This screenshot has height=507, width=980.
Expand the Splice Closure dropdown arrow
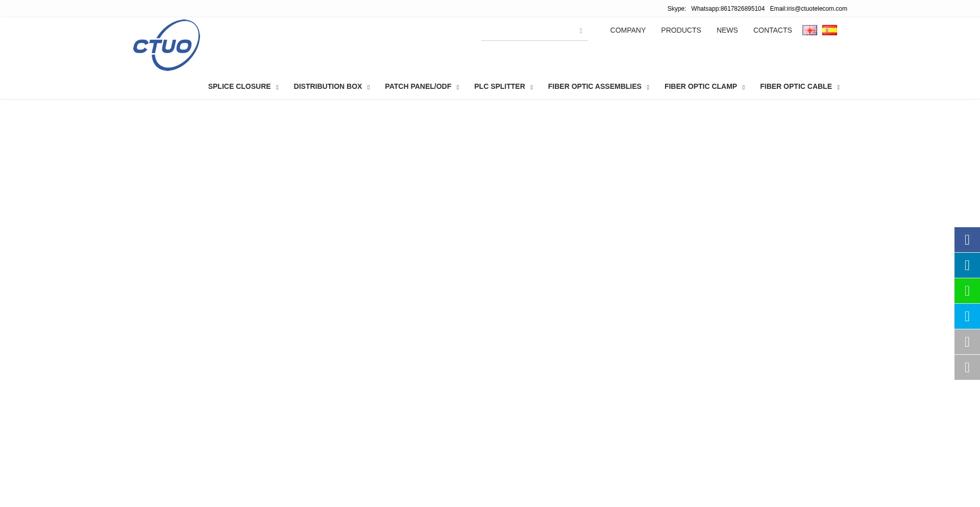[x=277, y=88]
